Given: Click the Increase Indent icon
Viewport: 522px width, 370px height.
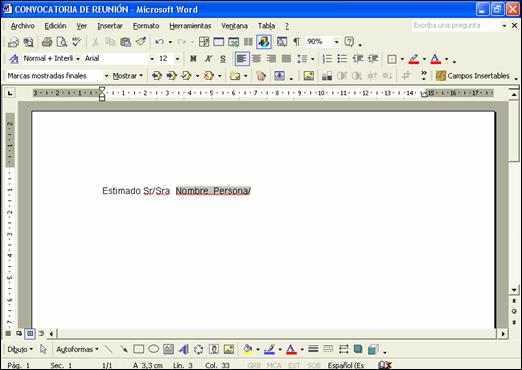Looking at the screenshot, I should coord(373,59).
